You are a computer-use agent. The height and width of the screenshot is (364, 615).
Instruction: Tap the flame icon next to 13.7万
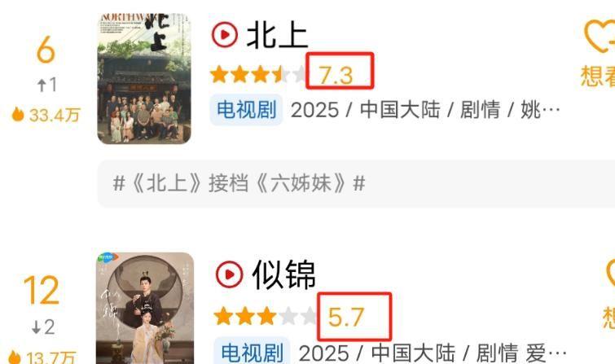[x=15, y=357]
